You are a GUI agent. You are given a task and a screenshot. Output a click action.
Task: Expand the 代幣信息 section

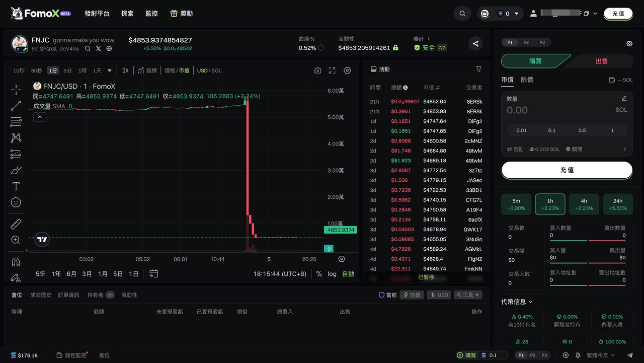[x=517, y=302]
